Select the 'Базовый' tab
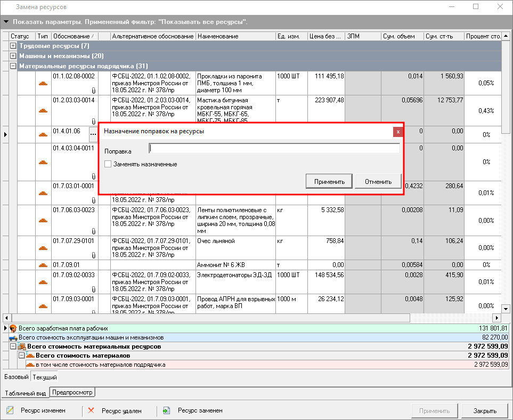The image size is (513, 420). [x=17, y=377]
